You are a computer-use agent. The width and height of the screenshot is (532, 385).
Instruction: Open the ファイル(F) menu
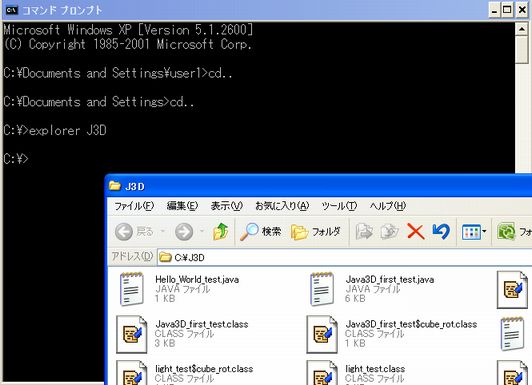tap(134, 206)
